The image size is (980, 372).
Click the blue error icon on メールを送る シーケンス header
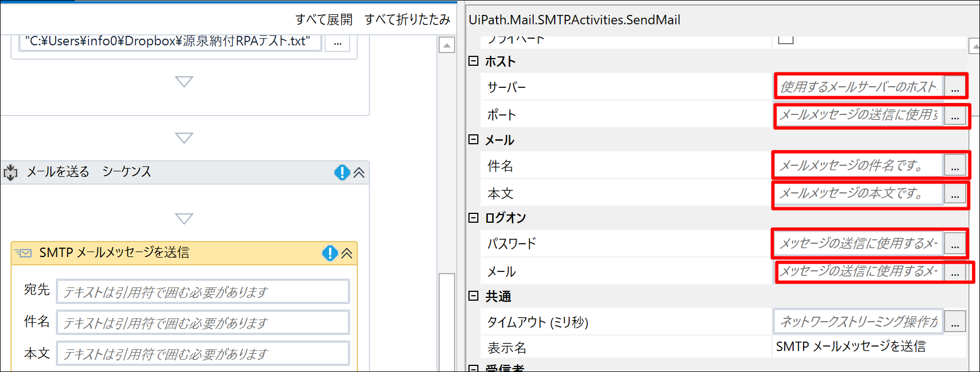342,172
